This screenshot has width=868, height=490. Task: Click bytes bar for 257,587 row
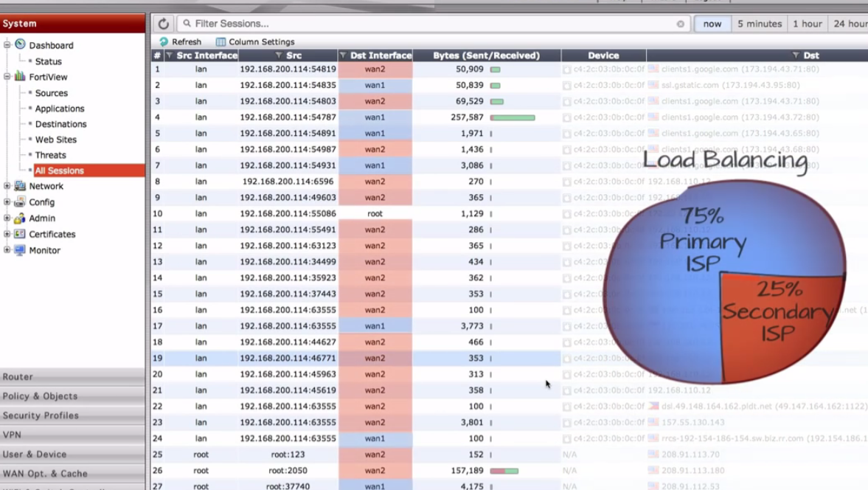click(513, 117)
